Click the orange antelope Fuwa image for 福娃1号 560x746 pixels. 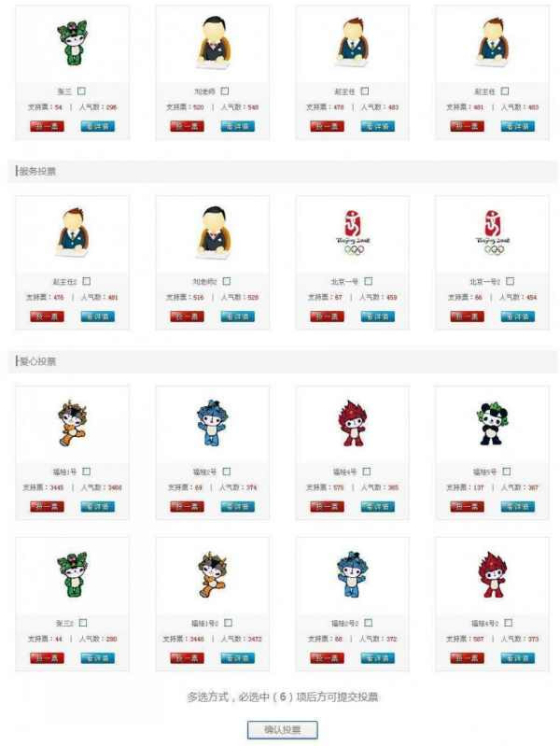pos(72,423)
